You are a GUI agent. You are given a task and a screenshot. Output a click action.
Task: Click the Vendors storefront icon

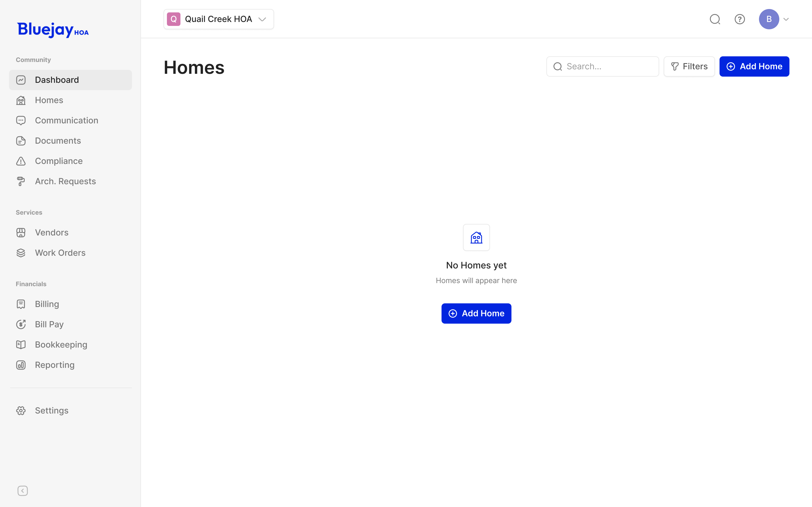(21, 233)
